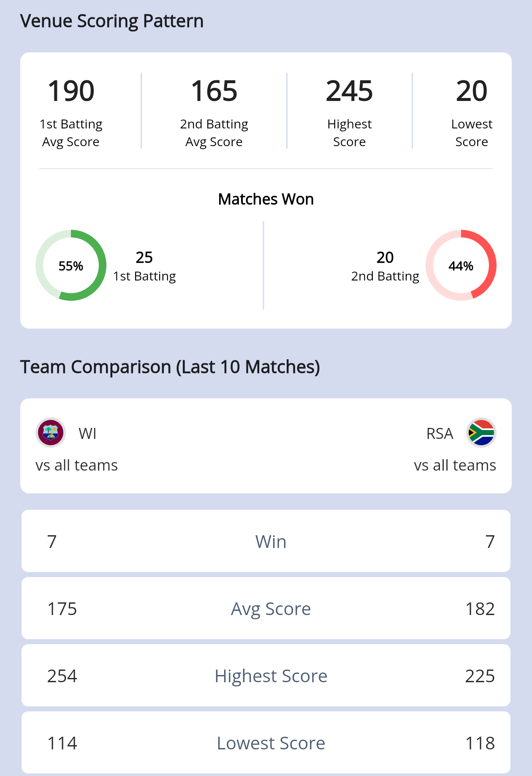Tap the West Indies team logo
This screenshot has width=532, height=776.
click(x=51, y=433)
